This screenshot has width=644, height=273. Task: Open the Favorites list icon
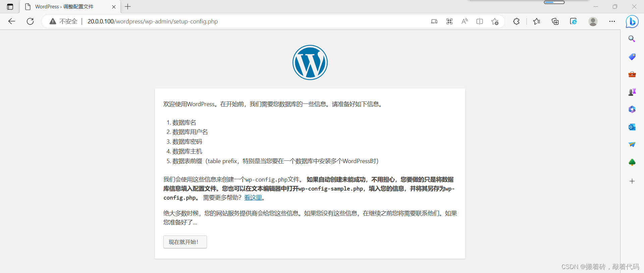(x=537, y=21)
